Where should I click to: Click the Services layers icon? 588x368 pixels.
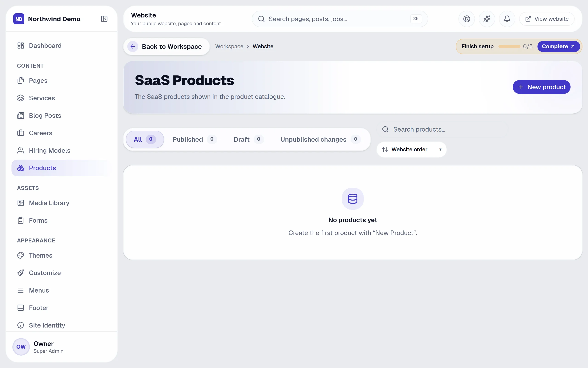point(21,98)
